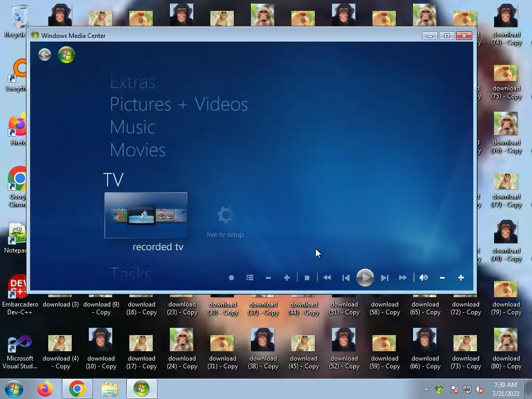The width and height of the screenshot is (532, 399).
Task: Open Firefox from the taskbar
Action: (45, 389)
